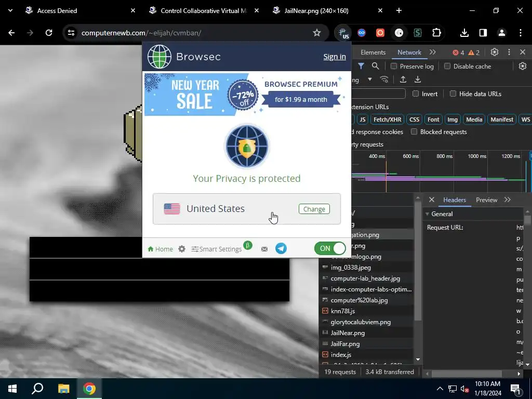The width and height of the screenshot is (532, 399).
Task: Open the Chrome three-dot menu
Action: 521,33
